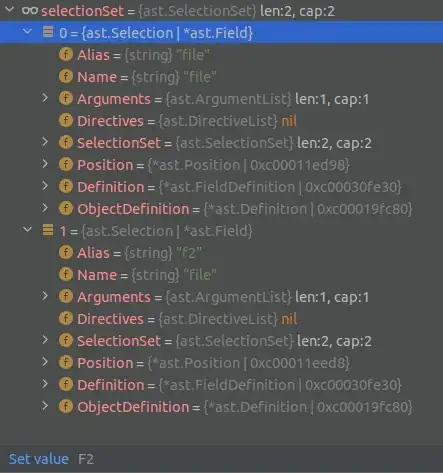The width and height of the screenshot is (443, 473).
Task: Click field icon beside Arguments in element 1
Action: pyautogui.click(x=66, y=296)
